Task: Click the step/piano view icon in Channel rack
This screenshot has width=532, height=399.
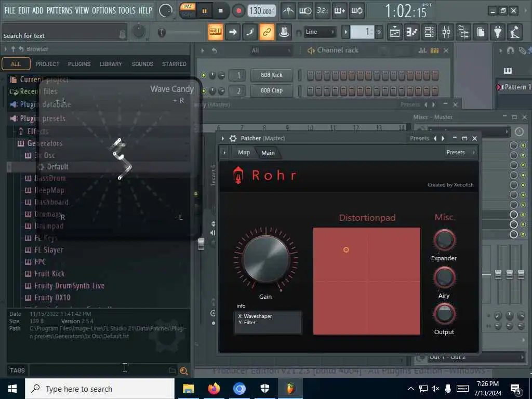Action: coord(435,50)
